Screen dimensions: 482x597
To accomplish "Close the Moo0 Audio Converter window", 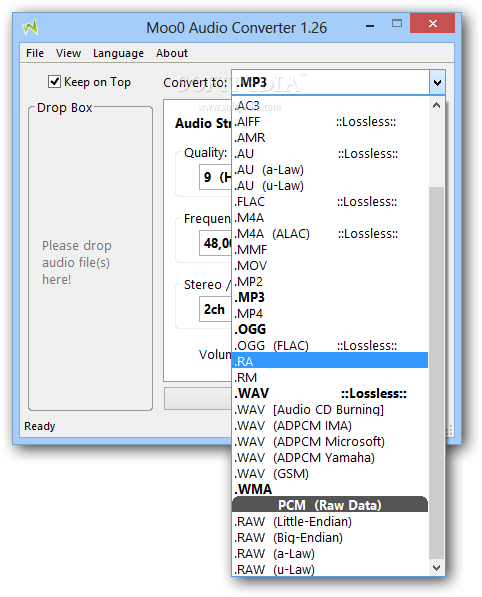I will pos(433,24).
